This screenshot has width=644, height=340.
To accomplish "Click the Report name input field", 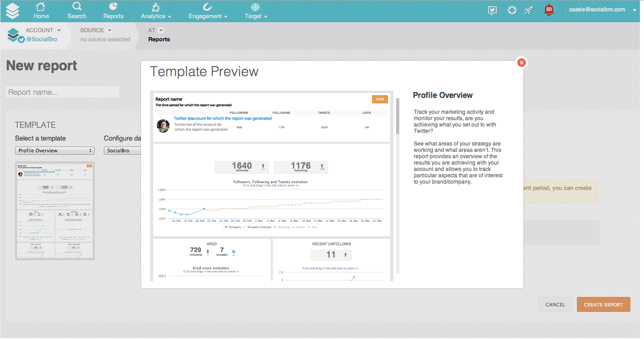I will pyautogui.click(x=63, y=92).
